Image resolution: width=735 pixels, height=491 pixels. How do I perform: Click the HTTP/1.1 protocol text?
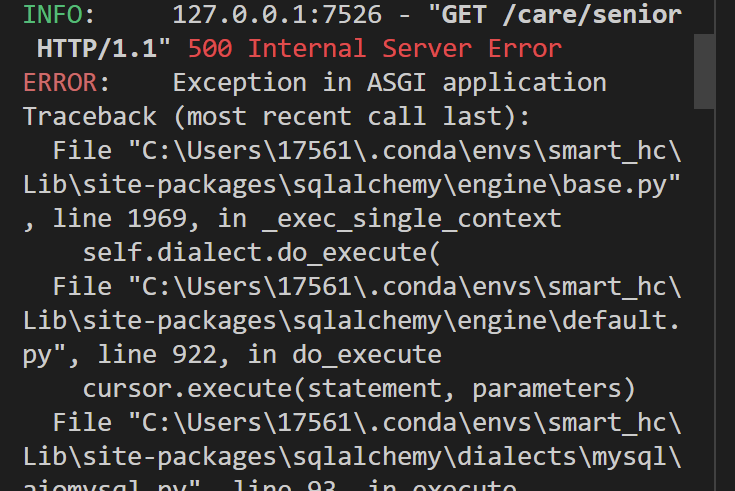[x=97, y=49]
